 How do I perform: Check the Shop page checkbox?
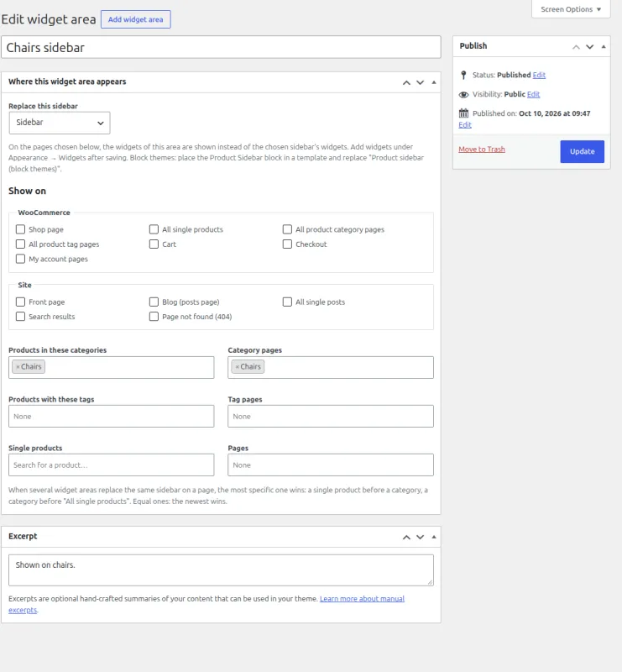coord(20,229)
